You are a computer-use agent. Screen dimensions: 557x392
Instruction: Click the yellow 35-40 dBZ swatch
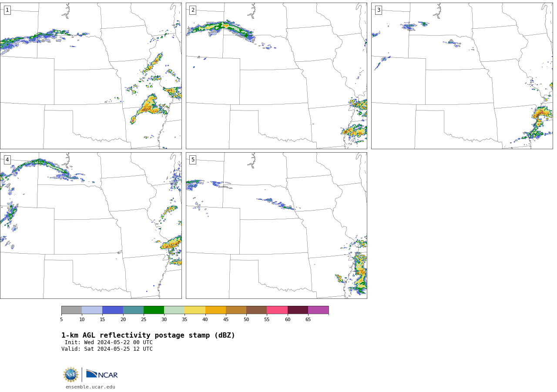(195, 310)
